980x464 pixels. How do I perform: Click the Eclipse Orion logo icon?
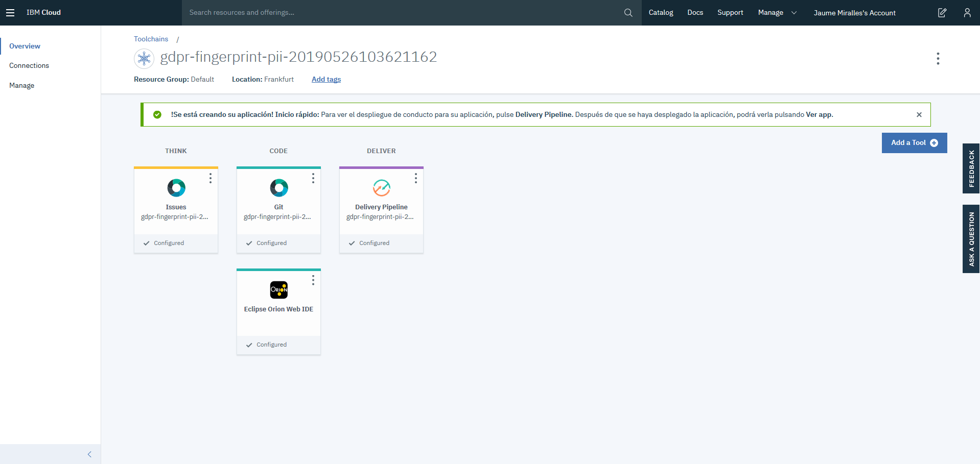[x=279, y=290]
